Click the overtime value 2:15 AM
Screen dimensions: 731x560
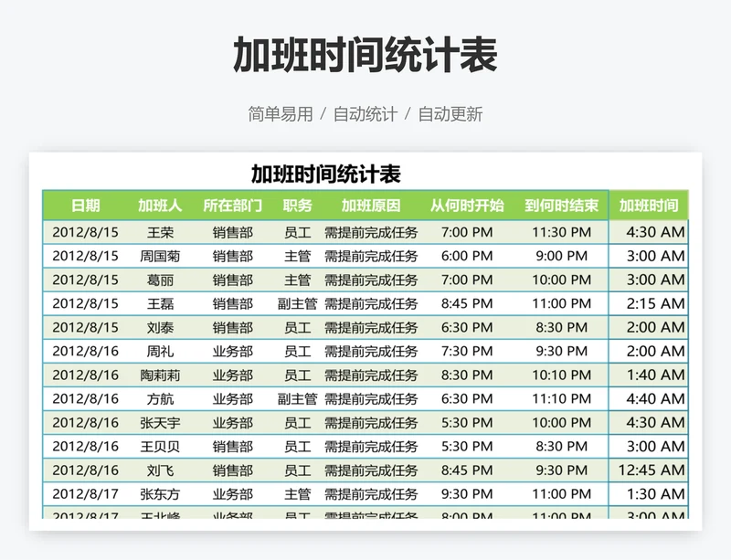point(655,303)
